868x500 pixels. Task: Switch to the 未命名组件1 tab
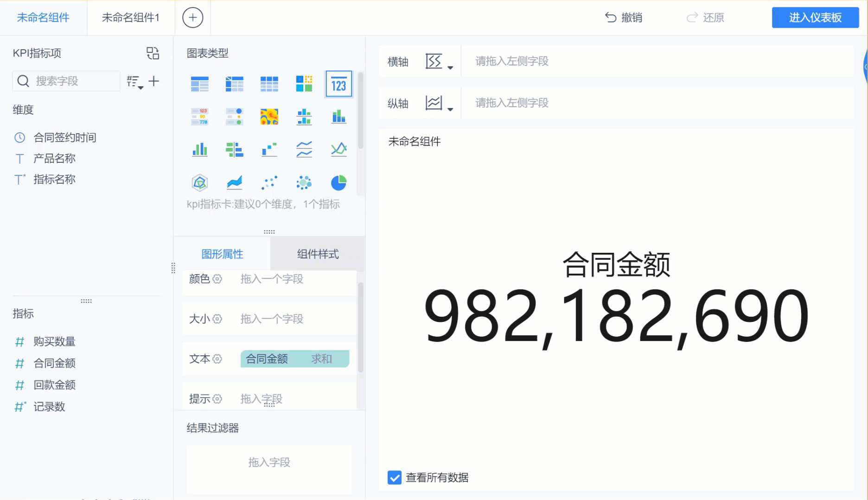click(x=130, y=17)
